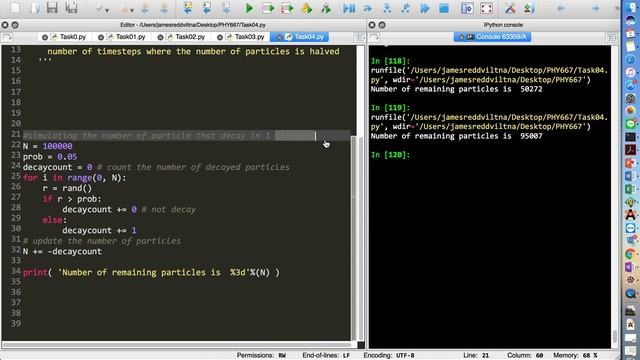
Task: Open iTunes from the Dock
Action: coord(631,72)
